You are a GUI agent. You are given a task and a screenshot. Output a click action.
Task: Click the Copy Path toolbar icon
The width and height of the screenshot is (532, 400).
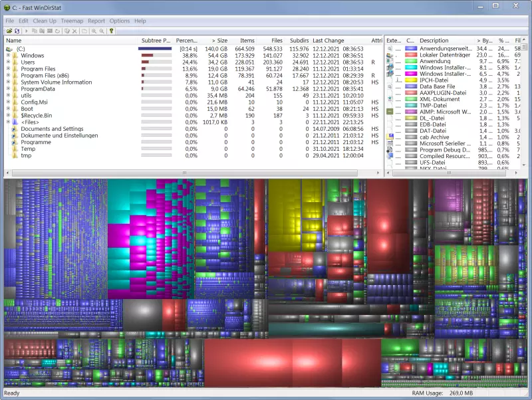(35, 31)
